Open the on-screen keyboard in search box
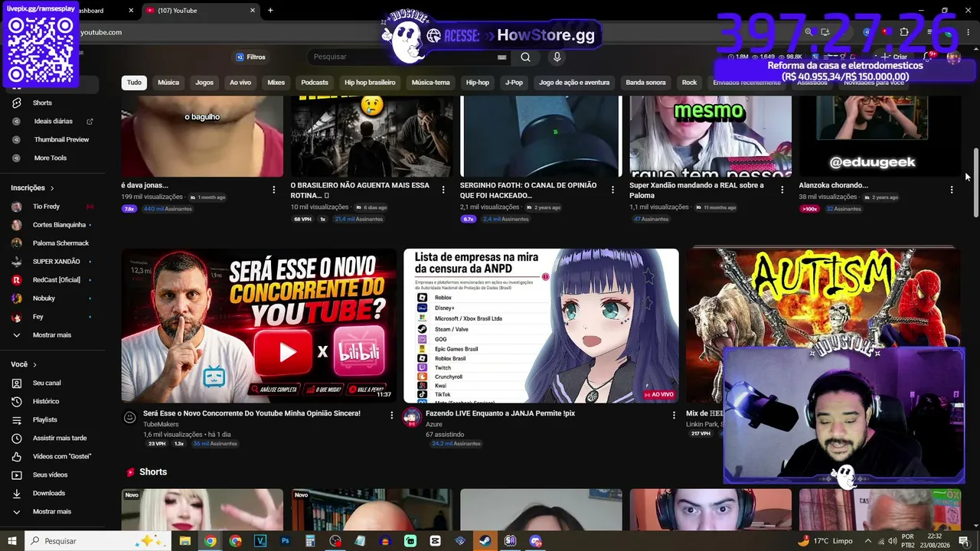 point(501,57)
